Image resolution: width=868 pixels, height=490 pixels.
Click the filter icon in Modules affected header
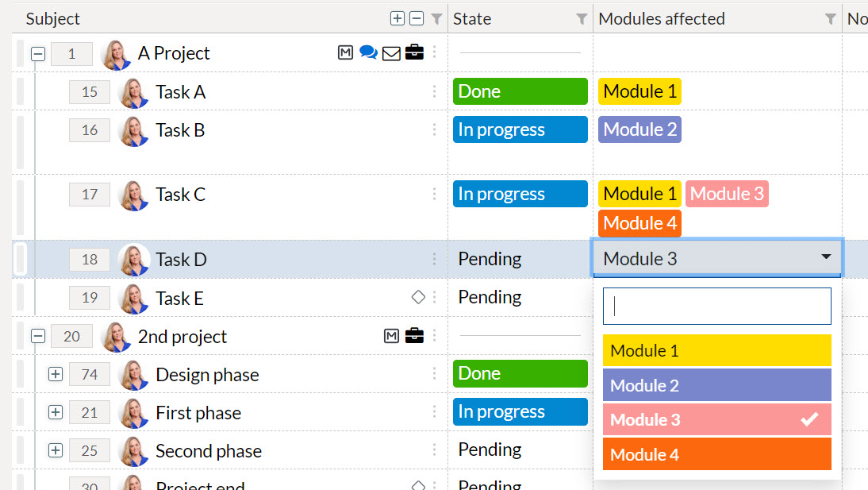831,19
